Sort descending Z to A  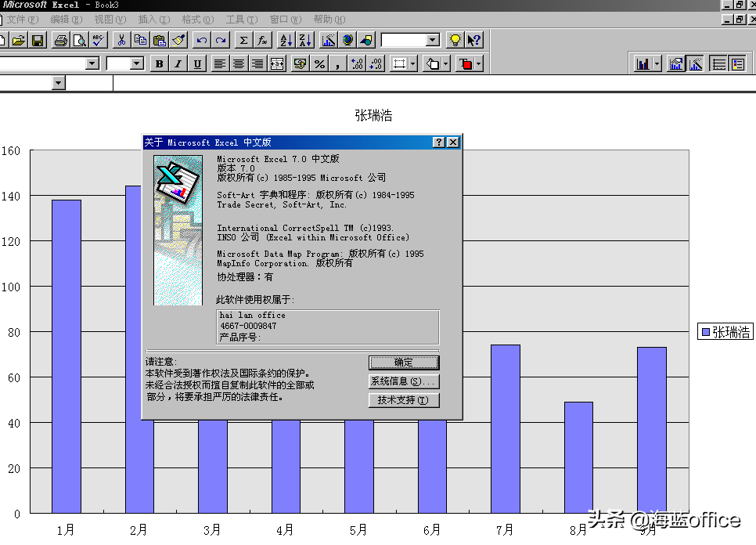(x=304, y=41)
